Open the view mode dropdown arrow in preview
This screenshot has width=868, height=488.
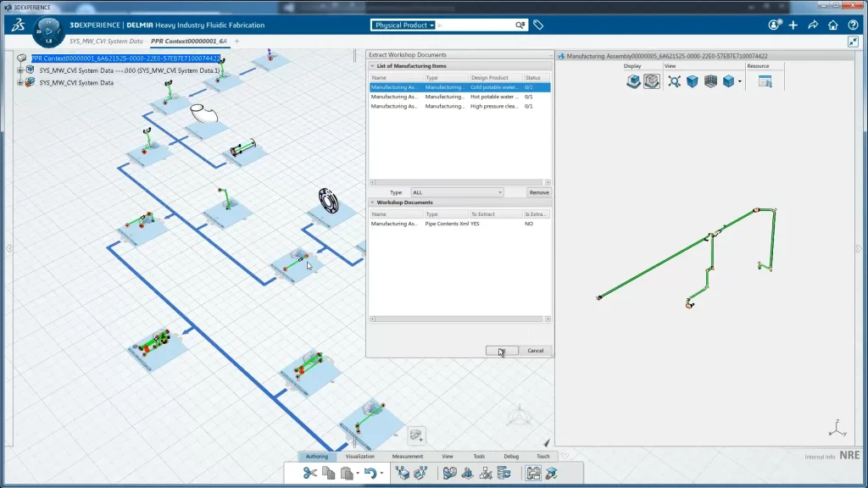(x=739, y=82)
